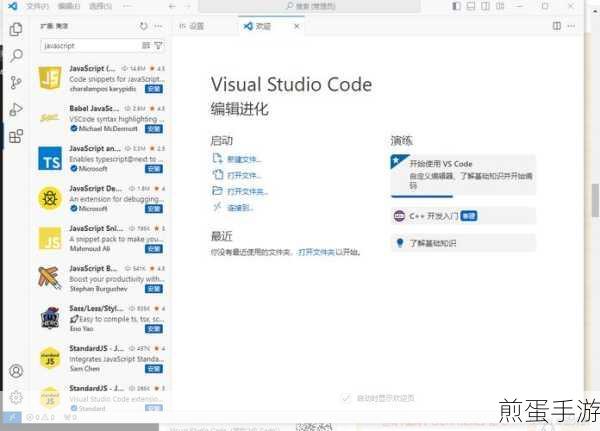Image resolution: width=600 pixels, height=431 pixels.
Task: Open the 编辑(E) menu
Action: pyautogui.click(x=69, y=6)
